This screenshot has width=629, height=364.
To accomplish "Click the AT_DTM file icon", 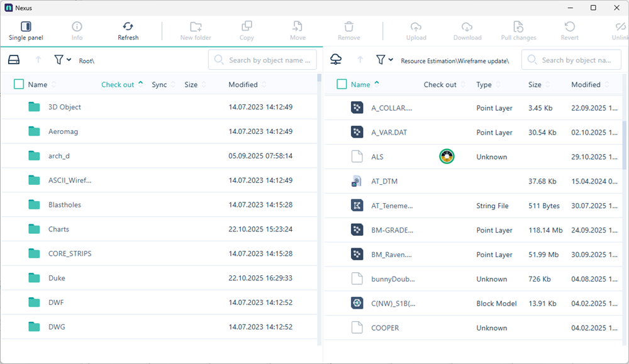I will point(357,182).
